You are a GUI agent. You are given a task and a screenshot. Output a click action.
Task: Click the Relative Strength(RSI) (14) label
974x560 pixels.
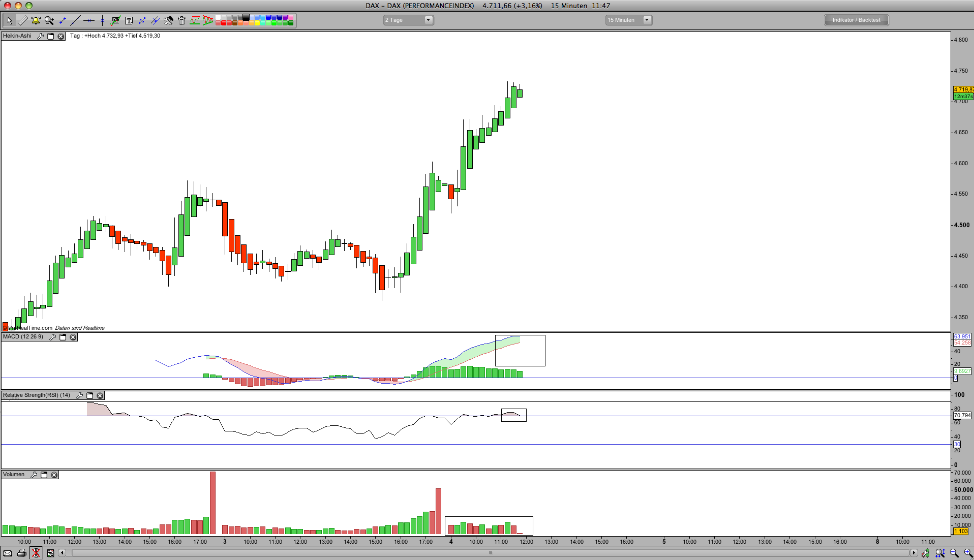pos(37,395)
